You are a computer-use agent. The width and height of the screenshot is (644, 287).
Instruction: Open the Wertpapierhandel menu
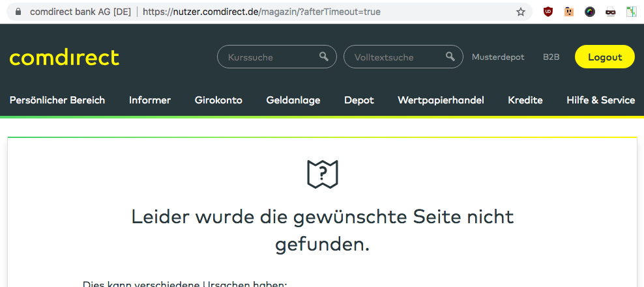point(441,100)
